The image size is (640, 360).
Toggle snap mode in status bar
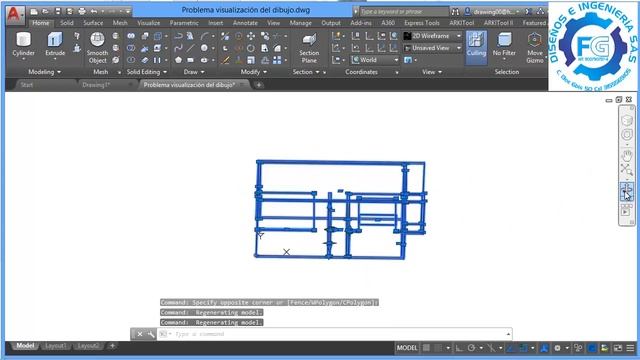(x=438, y=348)
